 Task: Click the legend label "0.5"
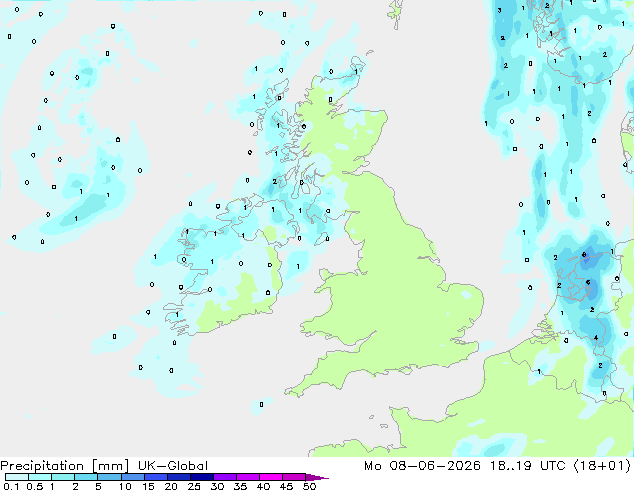[x=34, y=486]
